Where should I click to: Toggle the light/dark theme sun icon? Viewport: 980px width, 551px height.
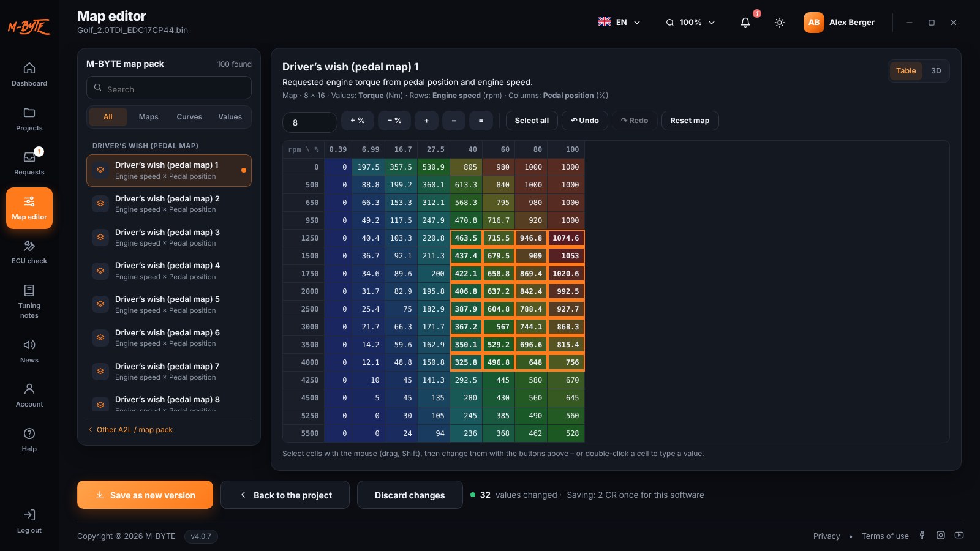click(780, 23)
